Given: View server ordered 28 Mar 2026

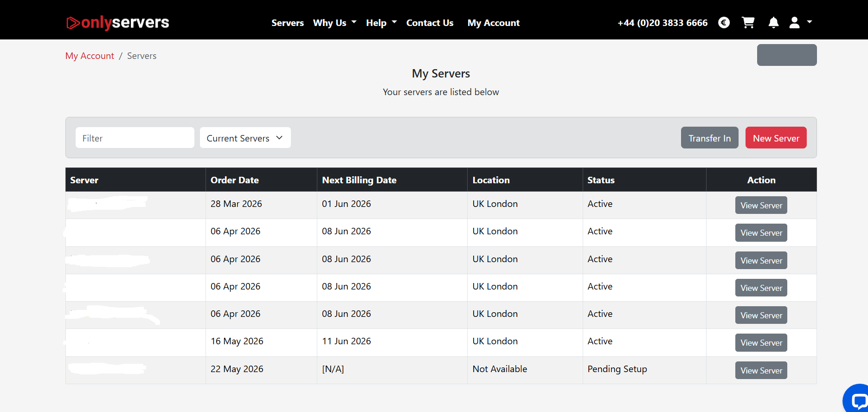Looking at the screenshot, I should click(x=761, y=205).
